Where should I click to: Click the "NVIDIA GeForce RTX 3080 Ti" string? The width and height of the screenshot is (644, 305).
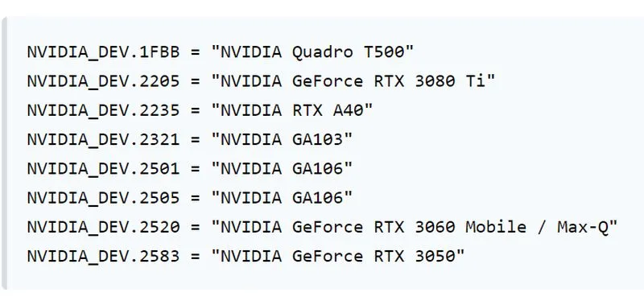coord(353,80)
